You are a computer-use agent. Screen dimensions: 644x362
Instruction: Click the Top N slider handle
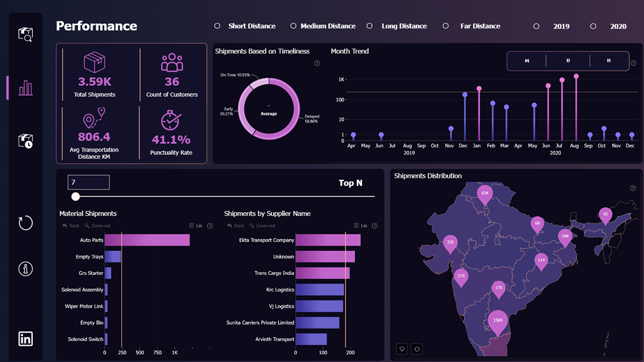75,196
